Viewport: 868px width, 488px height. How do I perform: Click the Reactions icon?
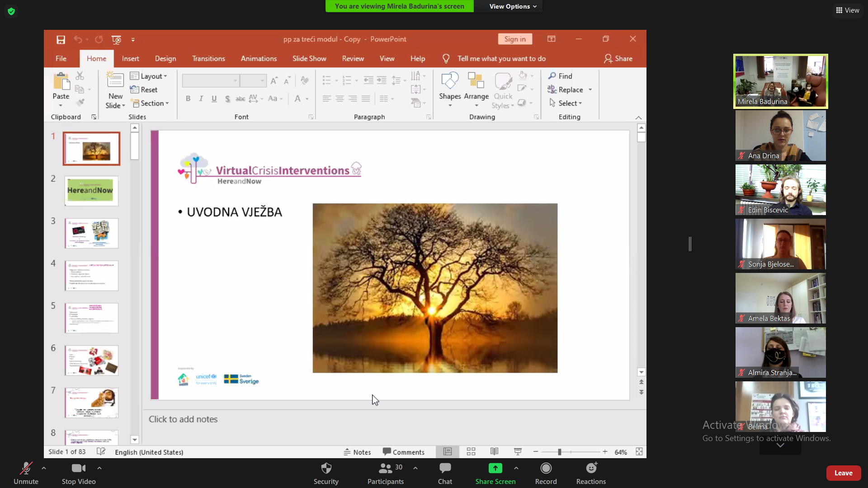tap(591, 473)
